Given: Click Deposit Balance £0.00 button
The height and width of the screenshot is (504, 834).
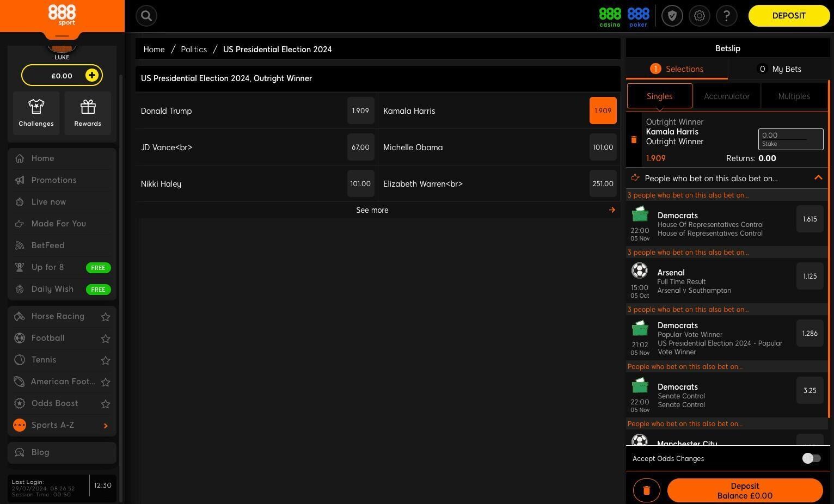Looking at the screenshot, I should [745, 490].
